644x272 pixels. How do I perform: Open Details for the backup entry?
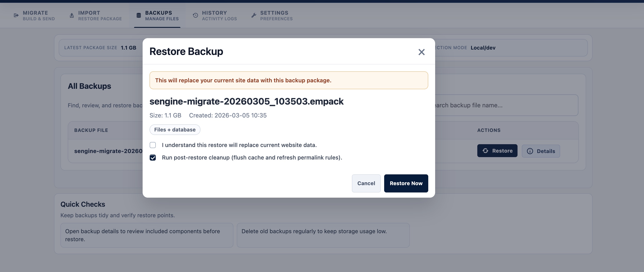[541, 151]
